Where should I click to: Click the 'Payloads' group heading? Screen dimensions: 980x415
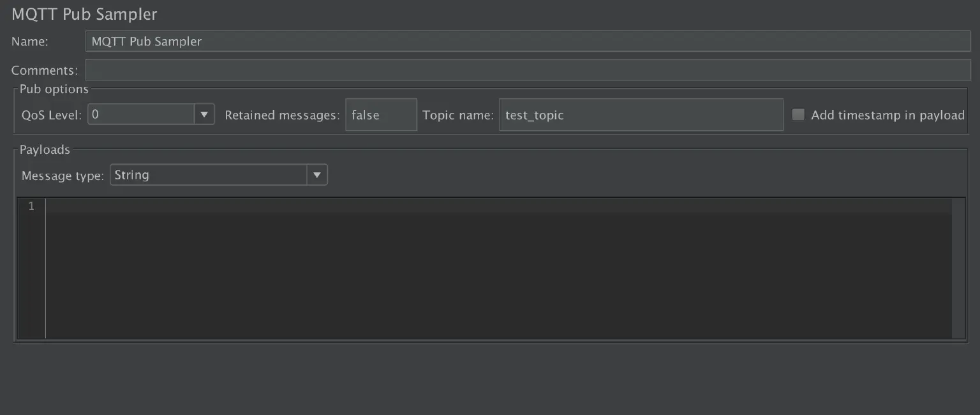[45, 149]
